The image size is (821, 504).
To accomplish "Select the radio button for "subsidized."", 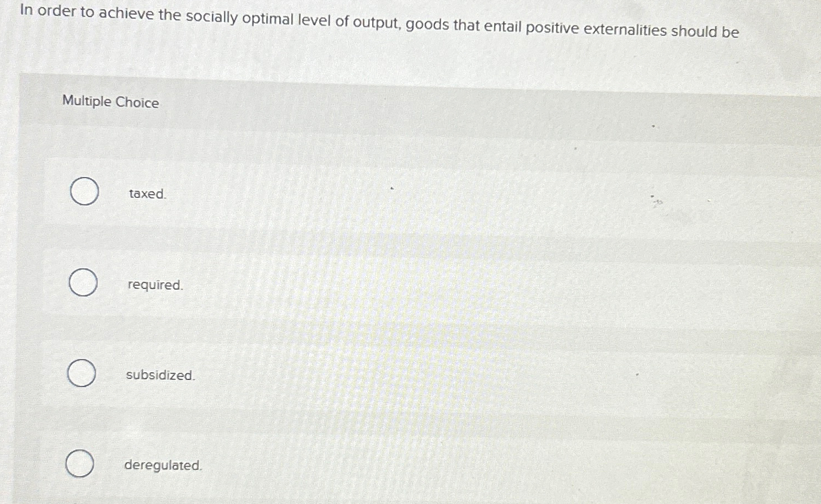I will click(81, 373).
